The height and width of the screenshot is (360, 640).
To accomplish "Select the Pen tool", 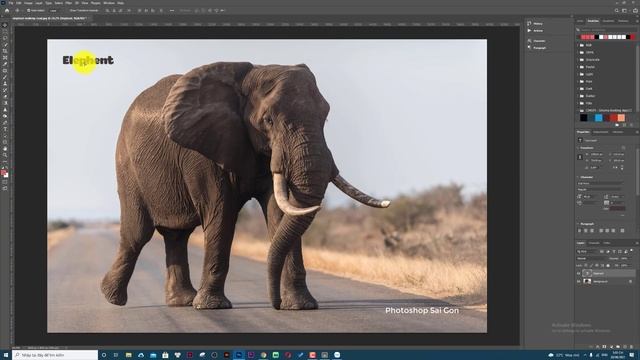I will [x=5, y=123].
